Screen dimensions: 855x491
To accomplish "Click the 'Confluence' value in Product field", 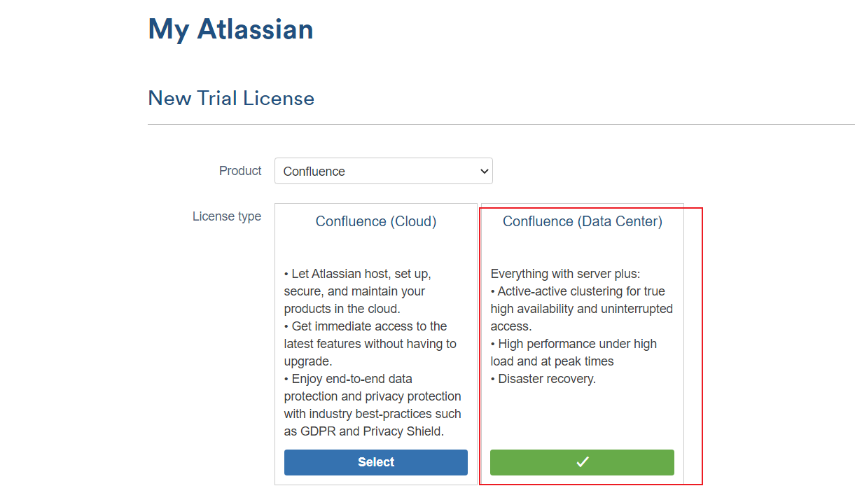I will click(314, 171).
